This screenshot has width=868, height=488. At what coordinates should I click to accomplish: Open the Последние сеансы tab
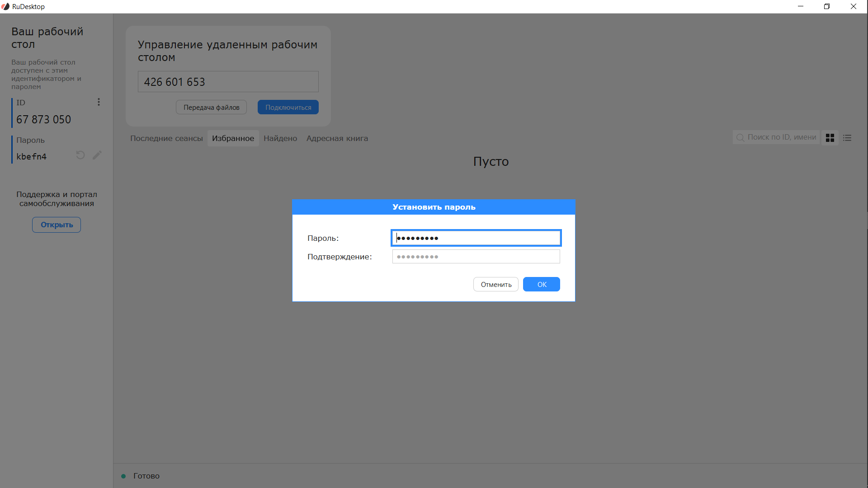tap(166, 138)
